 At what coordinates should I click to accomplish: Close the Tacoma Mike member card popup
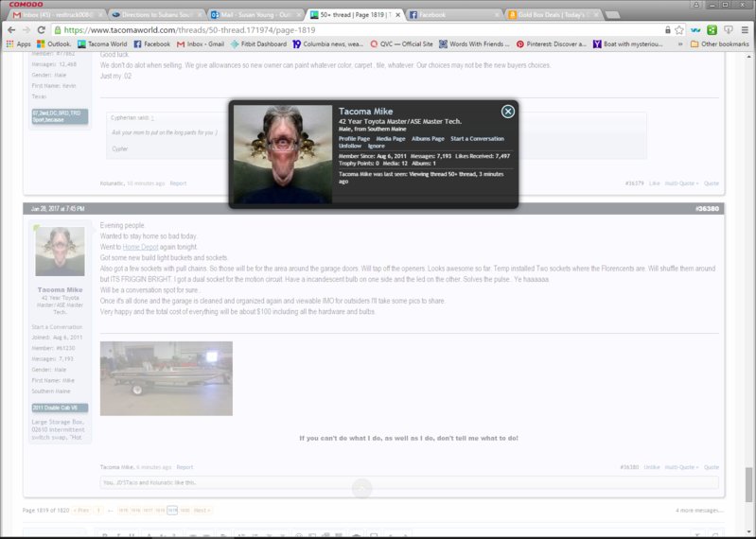click(508, 112)
